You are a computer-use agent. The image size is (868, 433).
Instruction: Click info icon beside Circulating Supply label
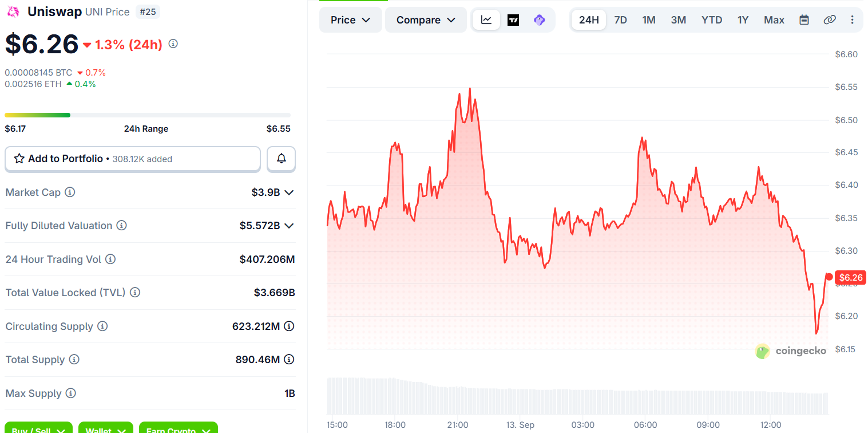click(x=102, y=326)
